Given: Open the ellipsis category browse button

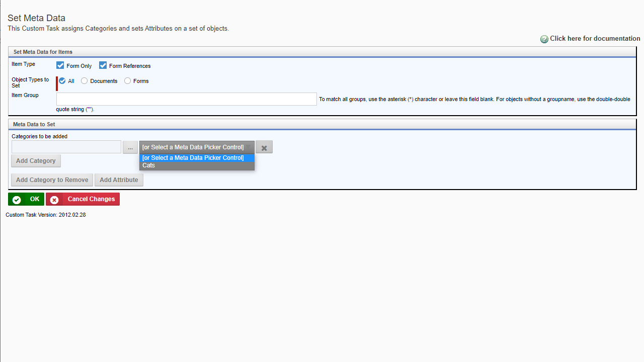Looking at the screenshot, I should coord(130,147).
